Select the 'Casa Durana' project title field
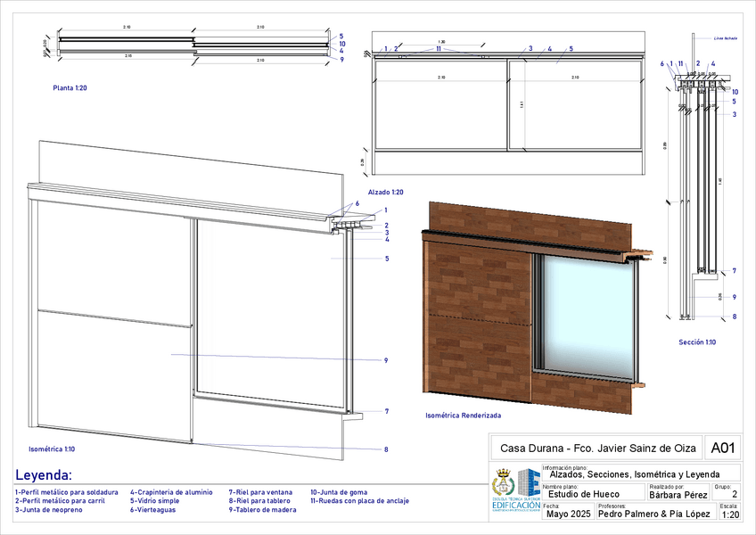Viewport: 756px width, 535px height. (x=595, y=449)
